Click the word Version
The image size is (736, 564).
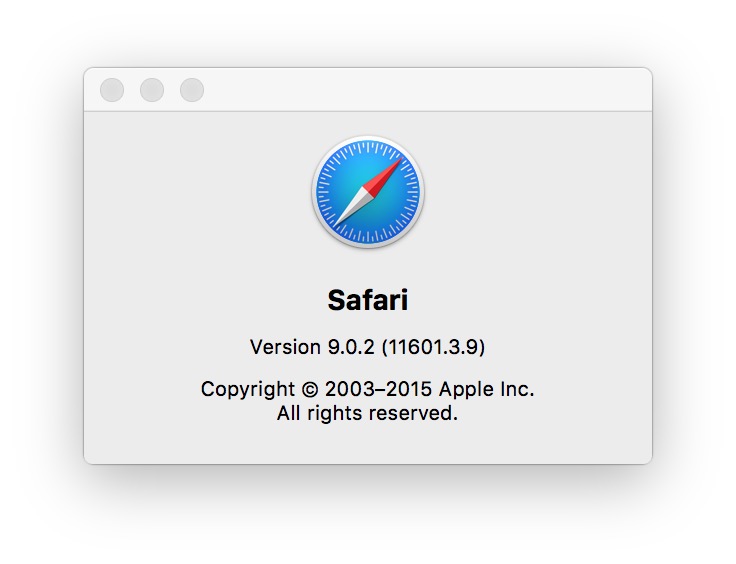(284, 348)
